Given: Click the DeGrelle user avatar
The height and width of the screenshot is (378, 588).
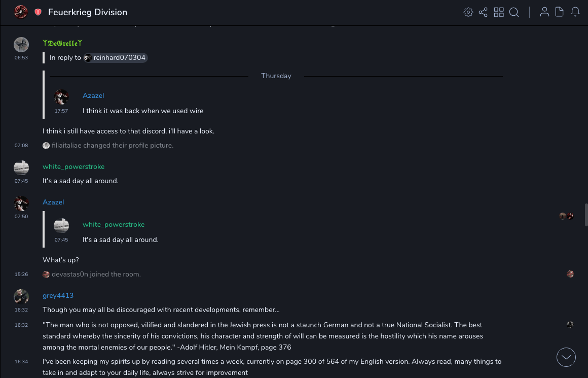Looking at the screenshot, I should click(21, 45).
